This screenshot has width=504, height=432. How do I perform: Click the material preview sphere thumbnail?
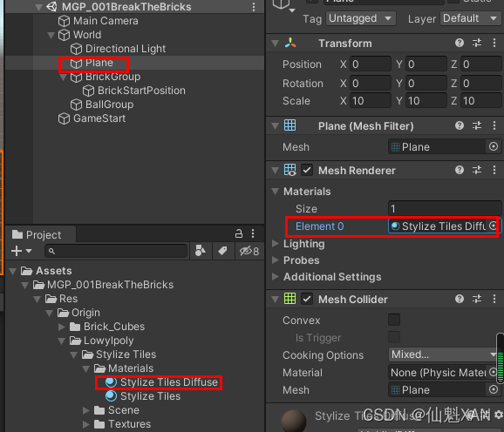tap(294, 421)
